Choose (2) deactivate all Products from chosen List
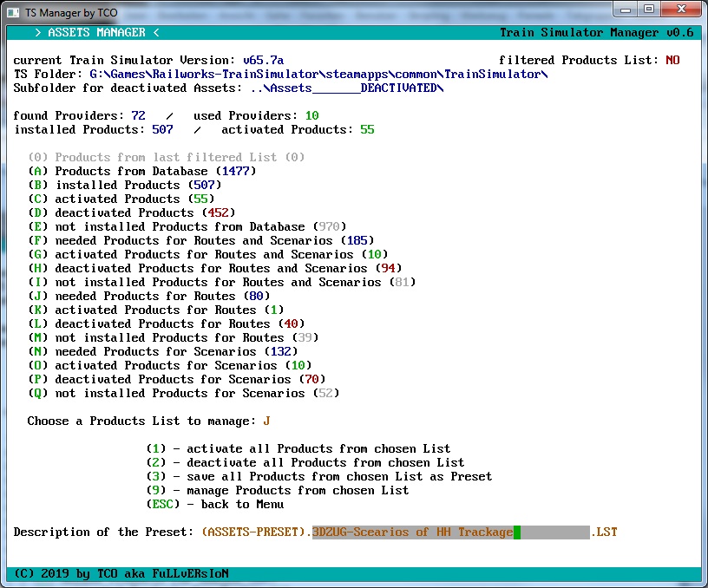Viewport: 708px width, 588px height. coord(305,462)
